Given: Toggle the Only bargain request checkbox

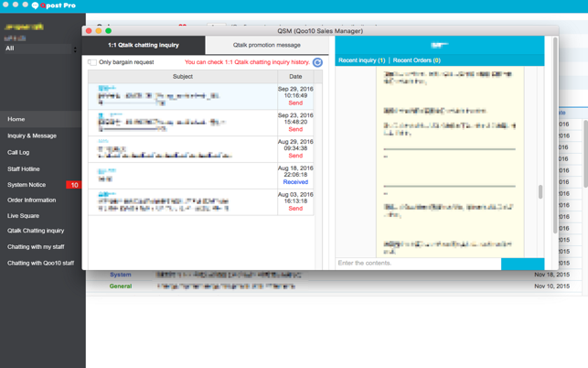Looking at the screenshot, I should 92,62.
